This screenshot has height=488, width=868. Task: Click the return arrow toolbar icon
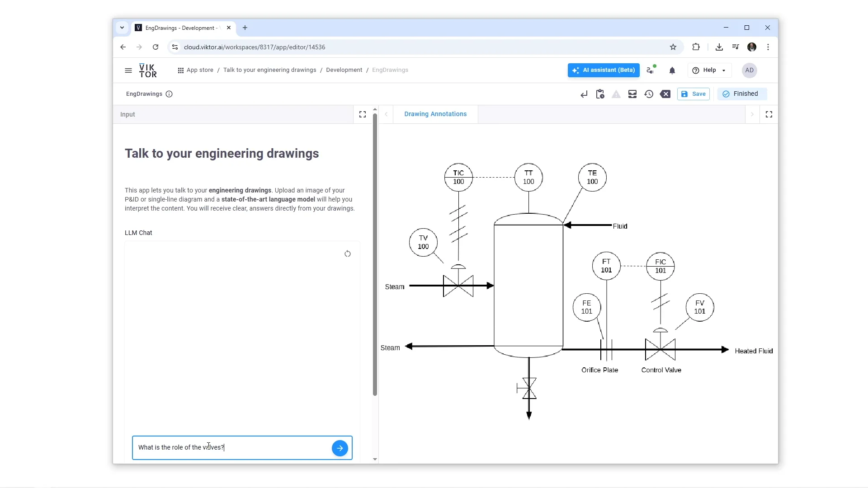coord(584,94)
